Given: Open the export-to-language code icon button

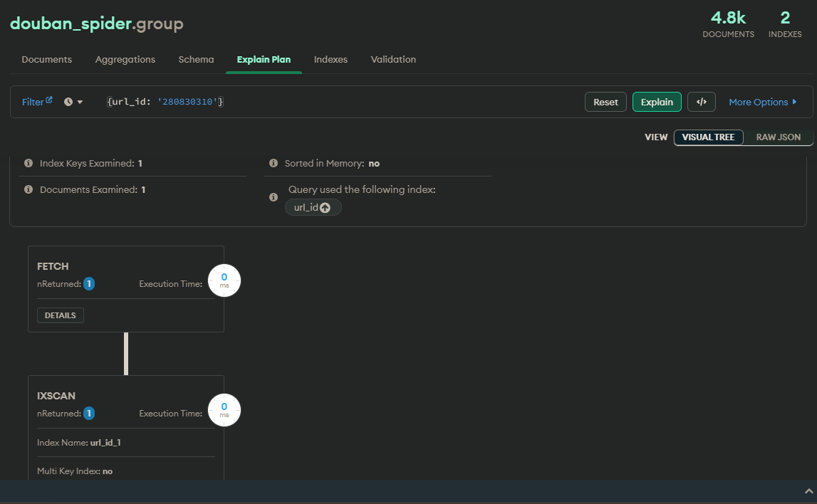Looking at the screenshot, I should click(x=702, y=102).
